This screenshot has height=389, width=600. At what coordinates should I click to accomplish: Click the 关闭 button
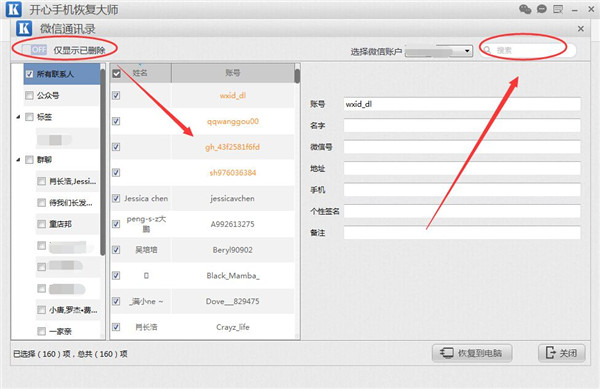click(x=562, y=353)
